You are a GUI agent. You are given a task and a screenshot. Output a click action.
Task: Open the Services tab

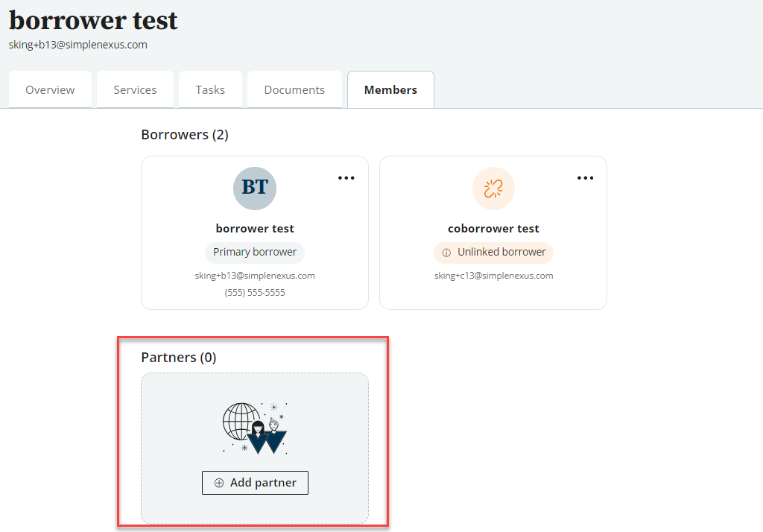click(x=135, y=90)
